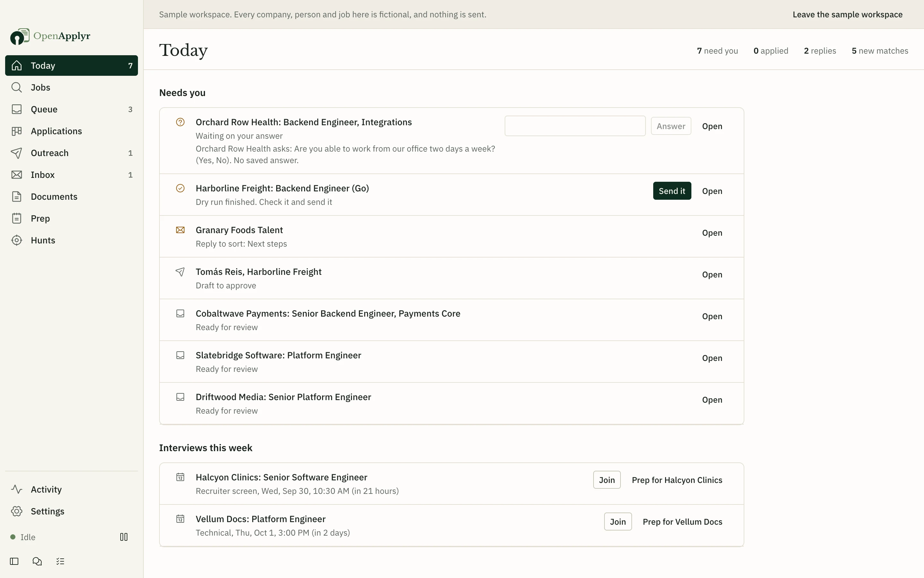Open the Inbox section
The width and height of the screenshot is (924, 578).
tap(72, 175)
